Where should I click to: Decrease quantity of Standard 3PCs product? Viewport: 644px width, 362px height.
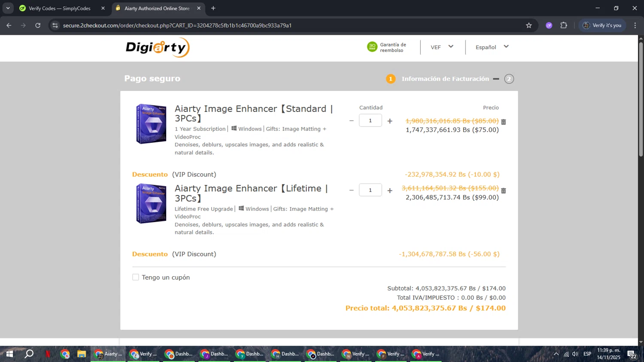(x=351, y=121)
